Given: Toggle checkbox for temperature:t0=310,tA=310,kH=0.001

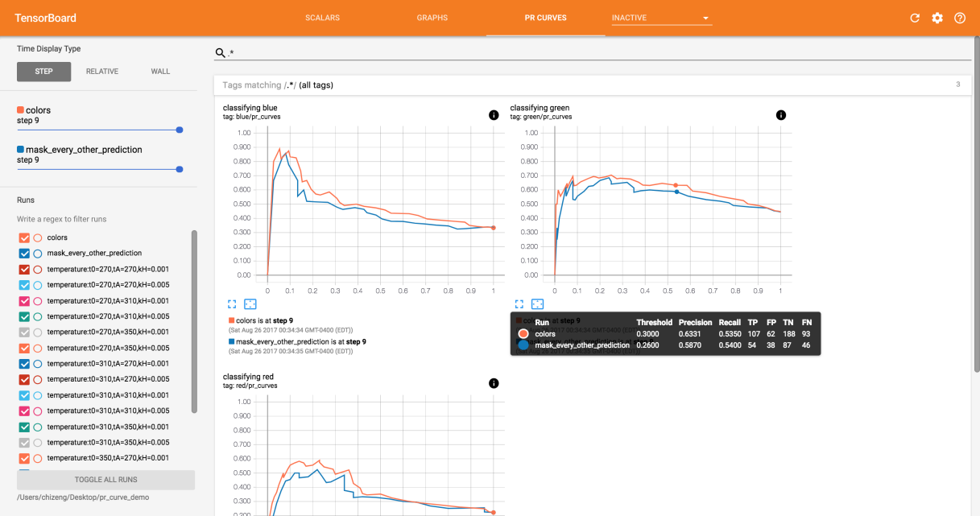Looking at the screenshot, I should pyautogui.click(x=24, y=395).
